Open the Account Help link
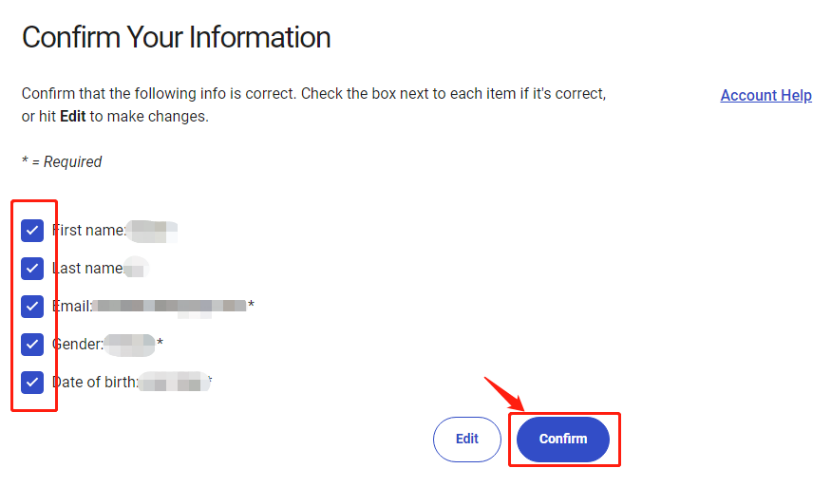 [765, 96]
